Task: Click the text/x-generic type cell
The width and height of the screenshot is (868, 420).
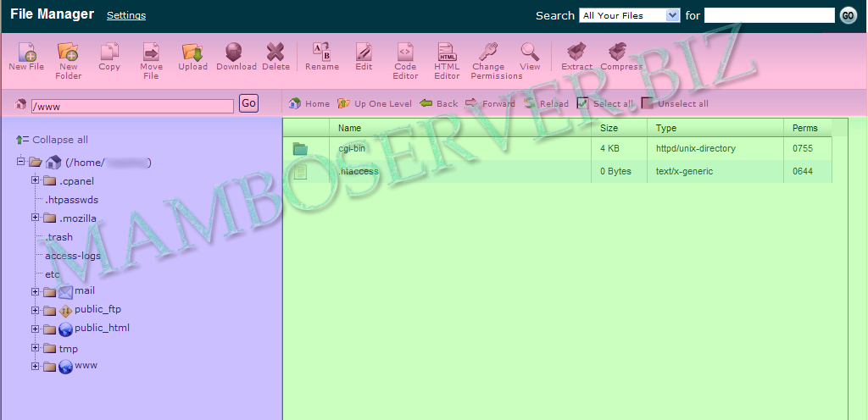Action: [684, 171]
